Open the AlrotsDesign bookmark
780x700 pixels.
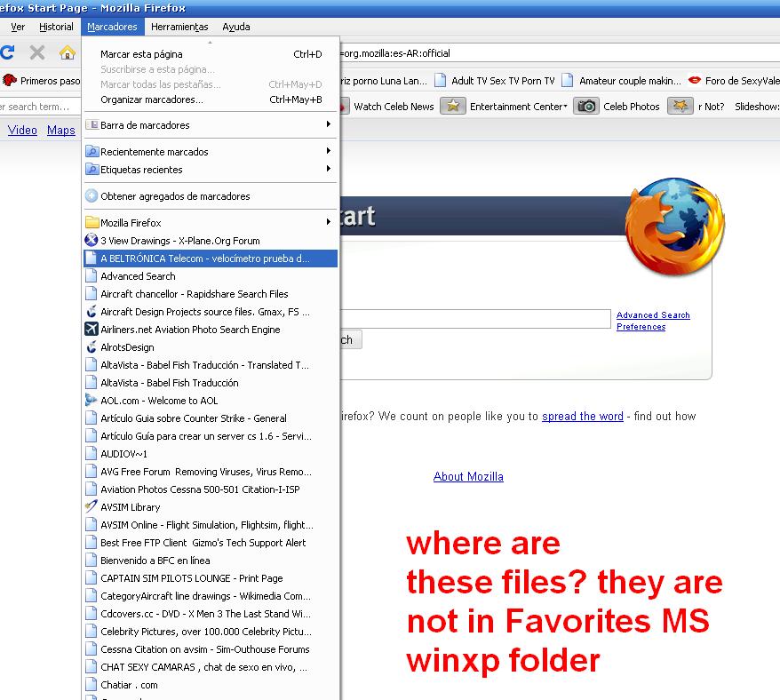click(x=127, y=347)
